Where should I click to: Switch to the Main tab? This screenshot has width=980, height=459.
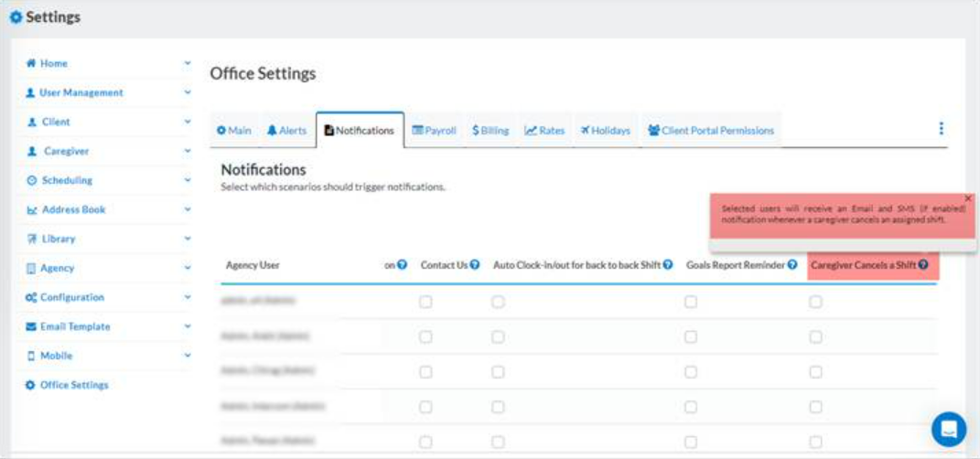pos(233,131)
